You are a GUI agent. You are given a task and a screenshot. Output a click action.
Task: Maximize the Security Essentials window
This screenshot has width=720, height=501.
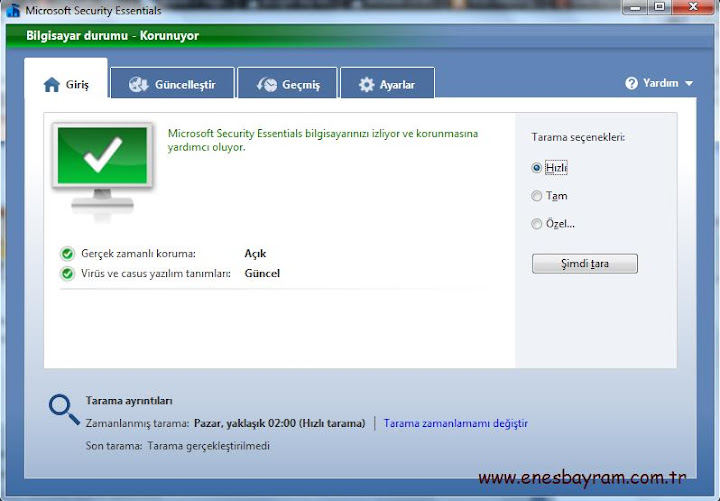[660, 7]
